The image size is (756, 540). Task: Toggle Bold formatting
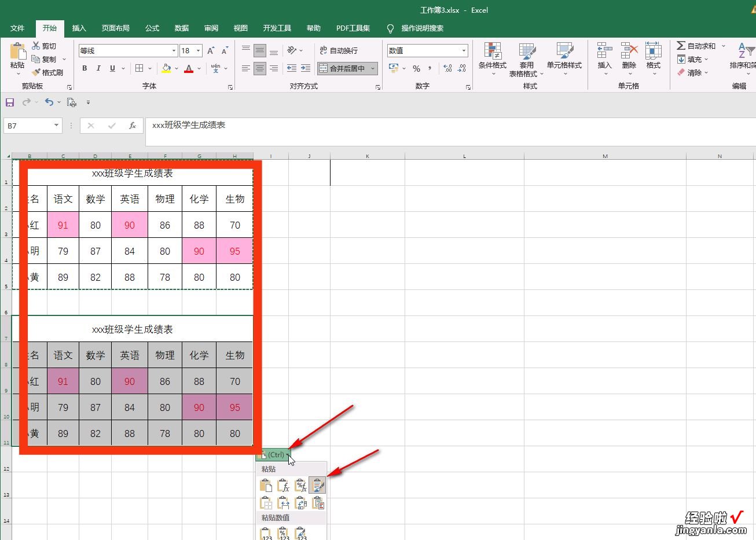coord(85,68)
